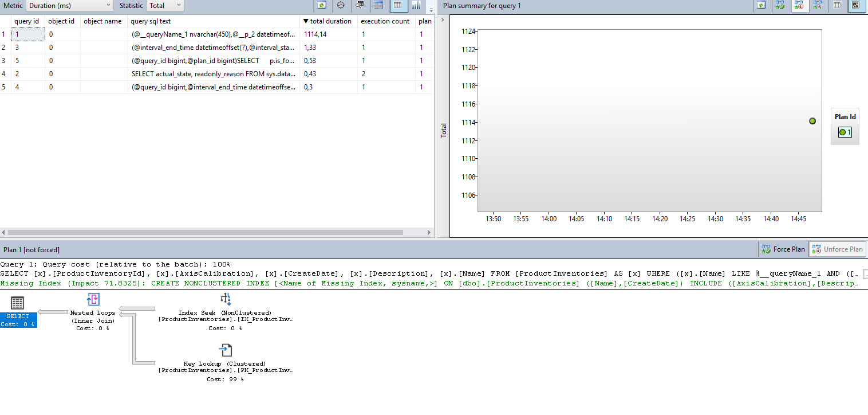868x415 pixels.
Task: Select Plan Id 1 in chart legend
Action: coord(845,132)
